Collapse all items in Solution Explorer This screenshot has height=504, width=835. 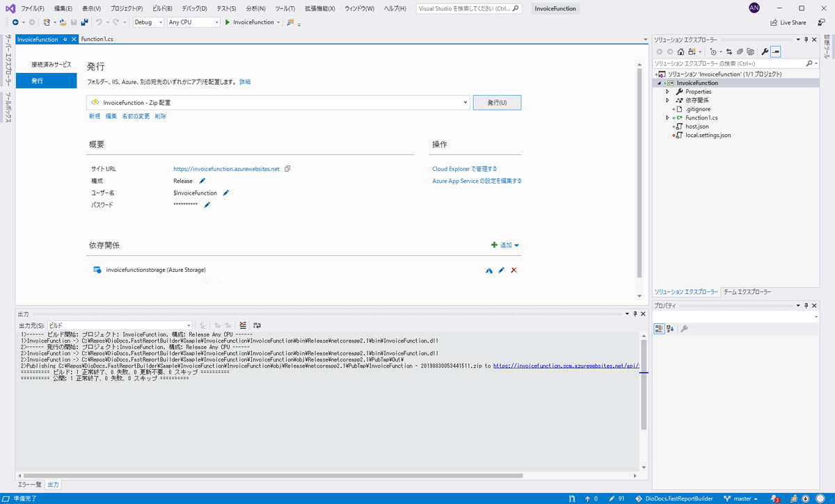click(x=740, y=52)
